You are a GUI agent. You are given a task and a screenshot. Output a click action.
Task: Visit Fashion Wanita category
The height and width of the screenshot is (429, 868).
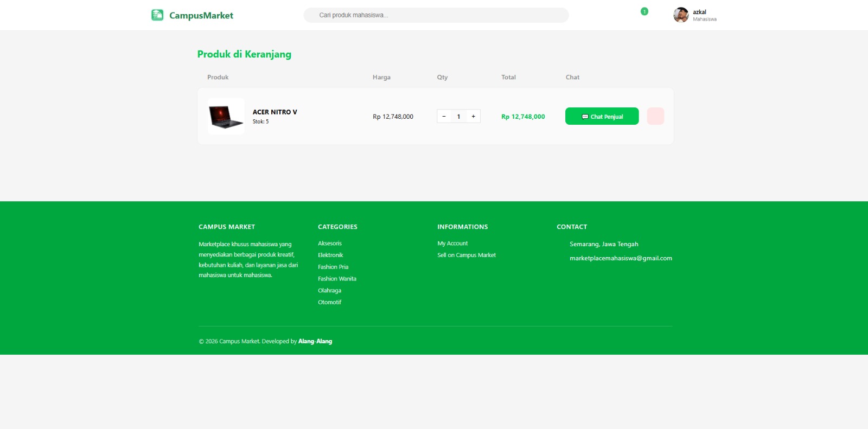point(337,279)
